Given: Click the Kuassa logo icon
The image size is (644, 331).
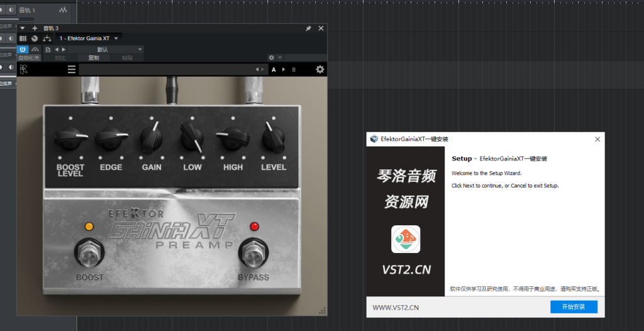Looking at the screenshot, I should pyautogui.click(x=23, y=69).
